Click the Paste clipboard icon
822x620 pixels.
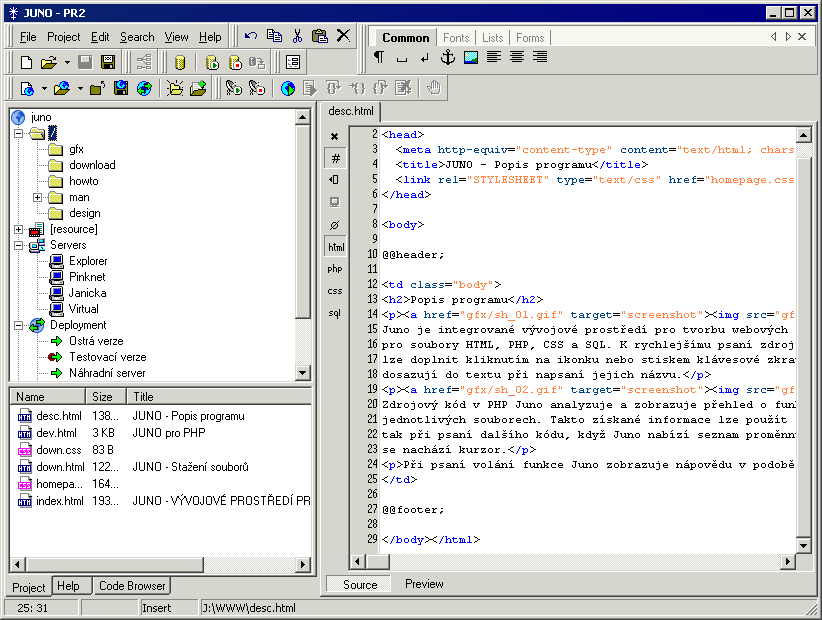[320, 36]
